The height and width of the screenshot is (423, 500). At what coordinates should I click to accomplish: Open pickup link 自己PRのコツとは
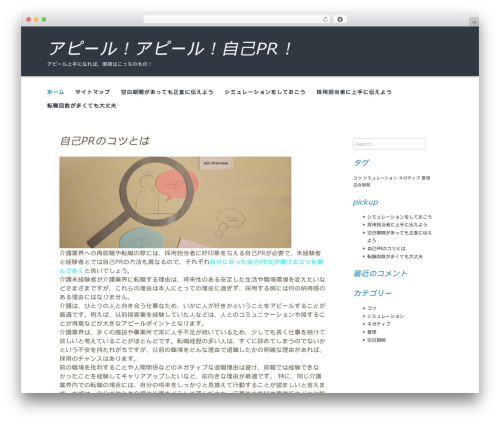pos(386,248)
